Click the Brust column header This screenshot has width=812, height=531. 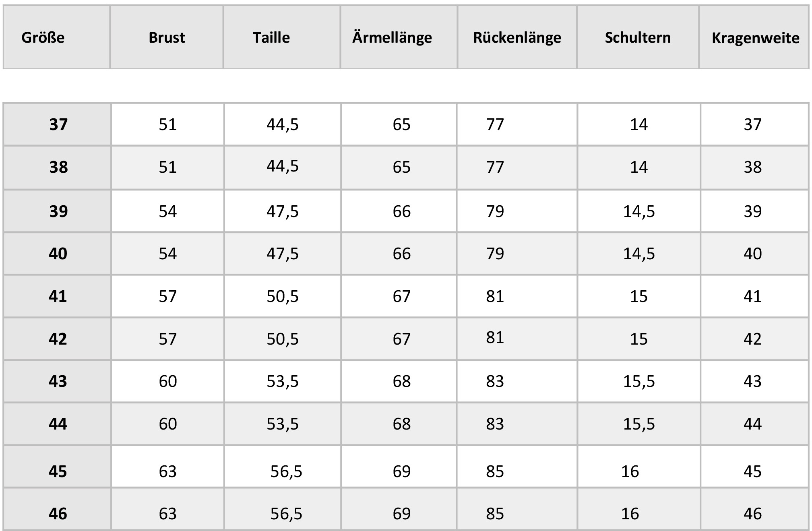167,37
